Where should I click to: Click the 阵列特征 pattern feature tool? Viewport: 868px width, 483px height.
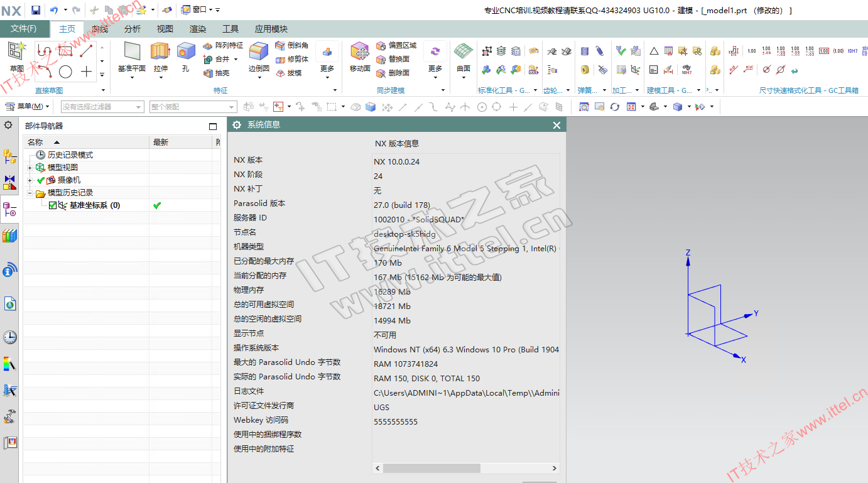[223, 45]
